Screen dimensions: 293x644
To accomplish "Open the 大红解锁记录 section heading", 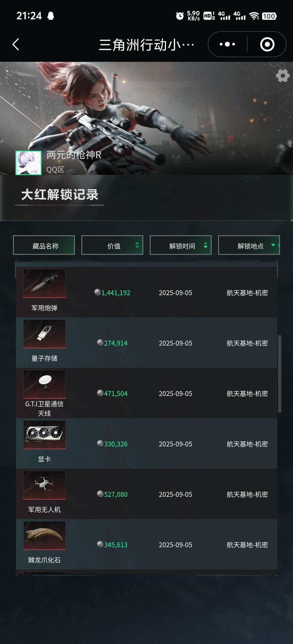I will [60, 195].
